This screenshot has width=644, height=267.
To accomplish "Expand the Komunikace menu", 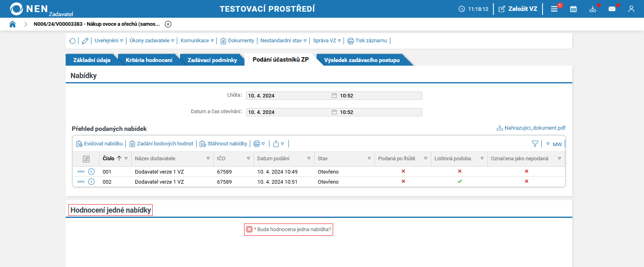I will click(197, 41).
